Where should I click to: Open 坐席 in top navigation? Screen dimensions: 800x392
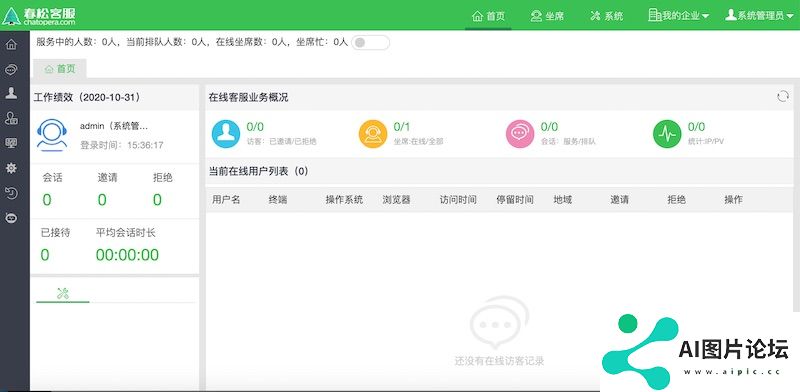[x=547, y=16]
